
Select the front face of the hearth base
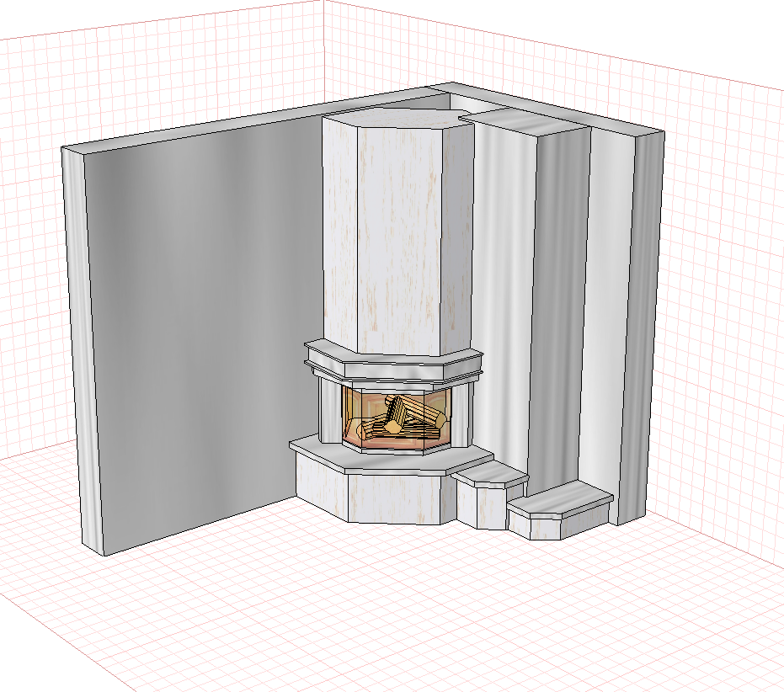pos(394,498)
